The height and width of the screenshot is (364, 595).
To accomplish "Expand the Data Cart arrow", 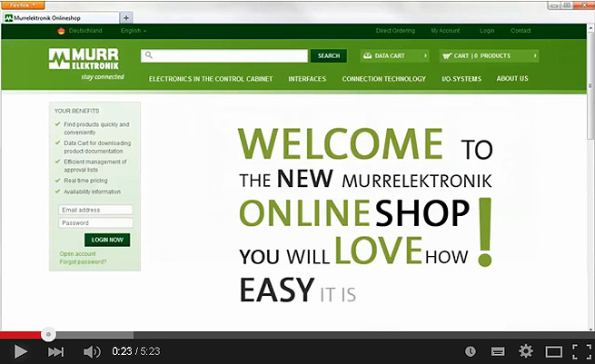I will tap(425, 55).
